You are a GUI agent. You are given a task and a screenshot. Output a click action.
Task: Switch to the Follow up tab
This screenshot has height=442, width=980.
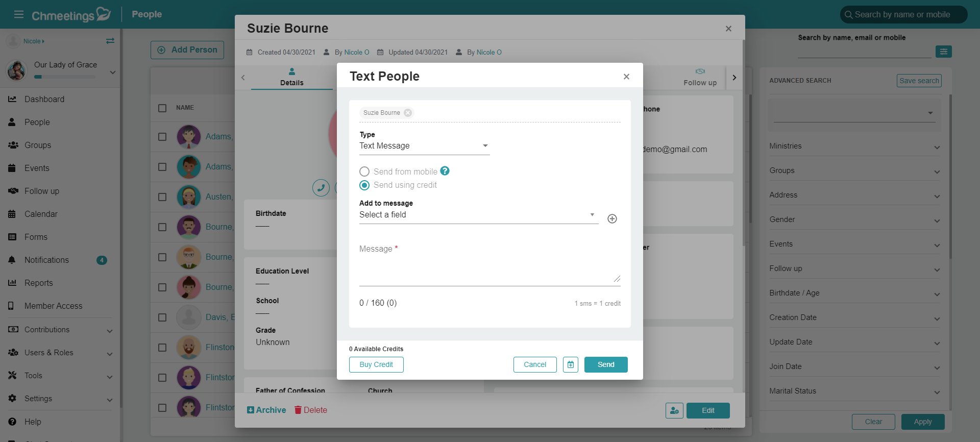tap(700, 77)
